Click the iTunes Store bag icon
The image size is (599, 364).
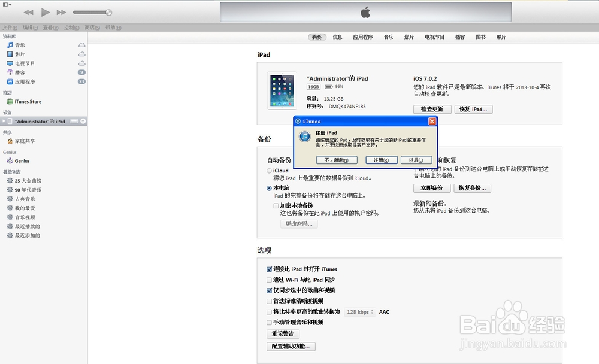coord(10,101)
